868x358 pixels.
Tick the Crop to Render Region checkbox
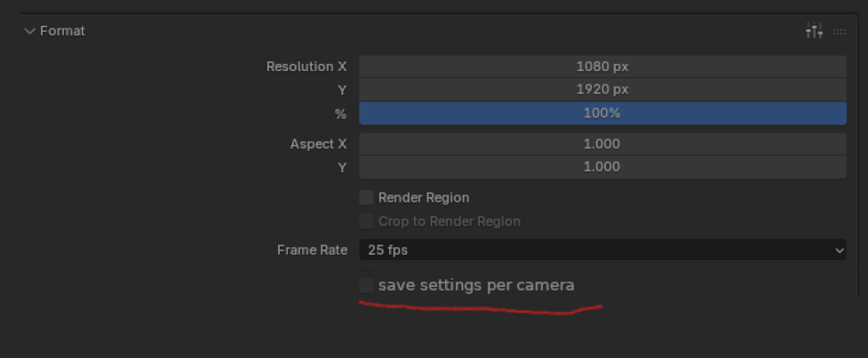point(366,221)
